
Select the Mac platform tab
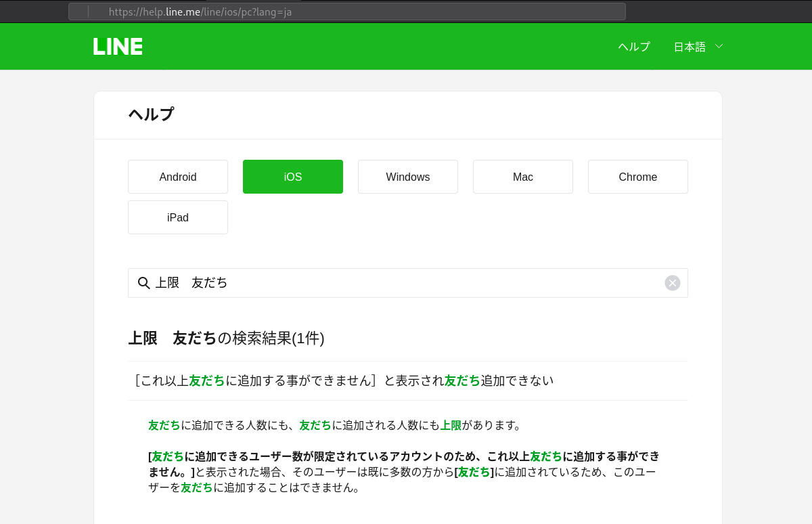pos(522,177)
